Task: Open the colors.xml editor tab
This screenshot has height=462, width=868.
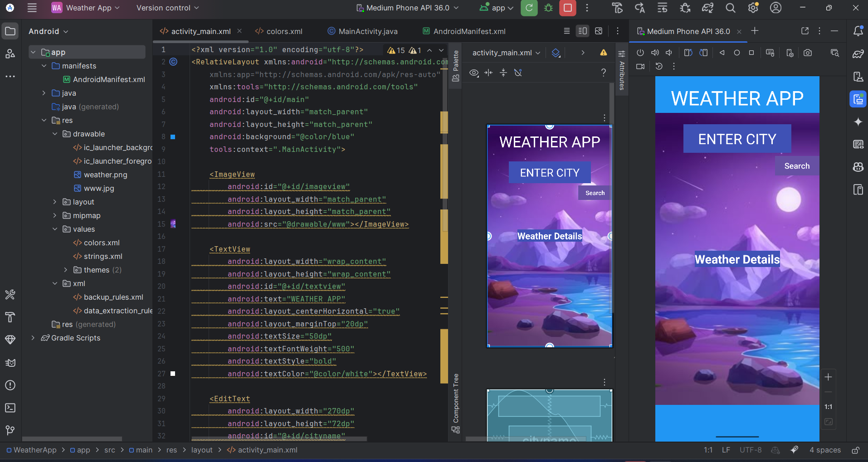Action: click(x=284, y=31)
